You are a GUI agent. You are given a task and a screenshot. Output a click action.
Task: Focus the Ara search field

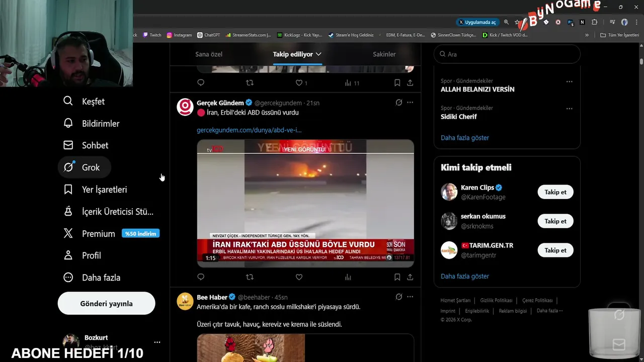pyautogui.click(x=507, y=54)
